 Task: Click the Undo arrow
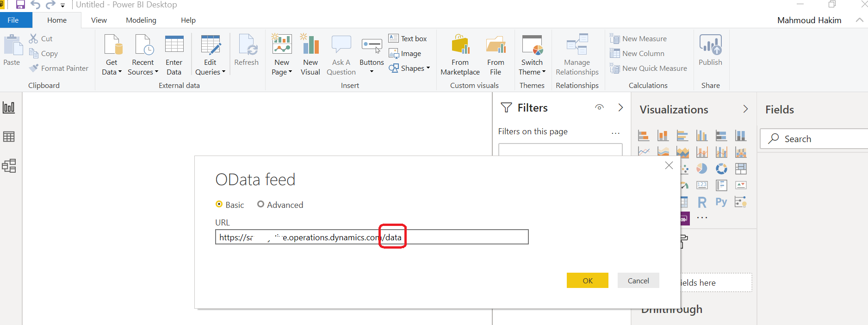point(36,5)
